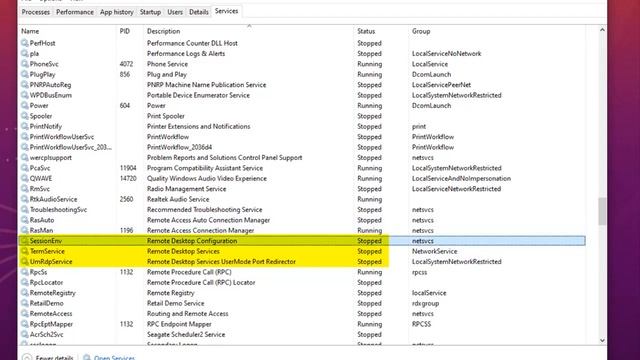The height and width of the screenshot is (360, 640).
Task: Select the RpcEptMapper service name
Action: 51,324
